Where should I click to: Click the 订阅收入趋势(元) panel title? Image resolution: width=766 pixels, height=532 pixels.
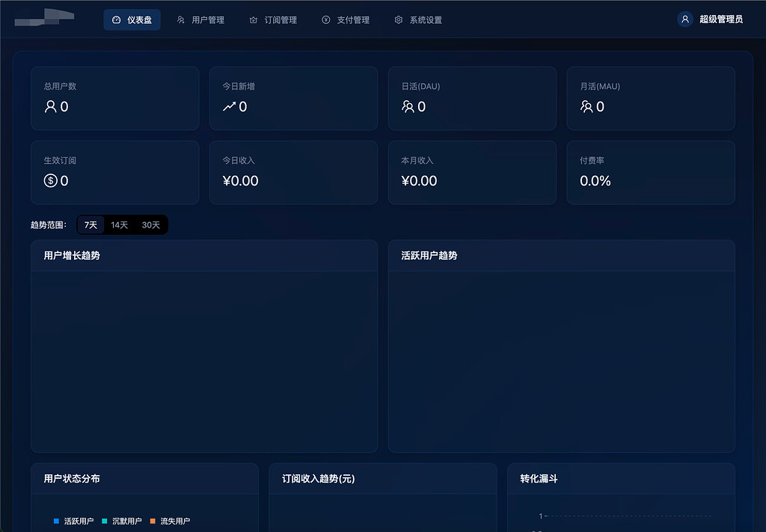point(319,479)
